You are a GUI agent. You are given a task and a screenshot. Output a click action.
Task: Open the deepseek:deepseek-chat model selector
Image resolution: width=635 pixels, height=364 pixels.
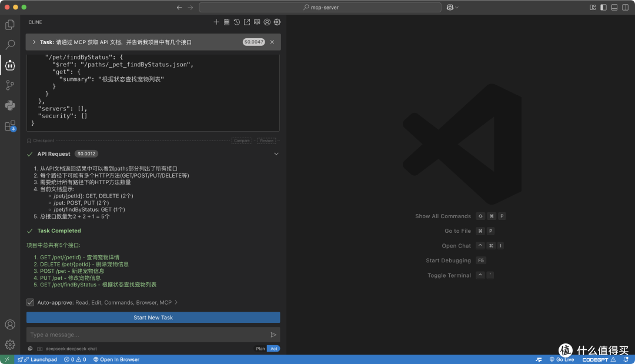click(71, 349)
